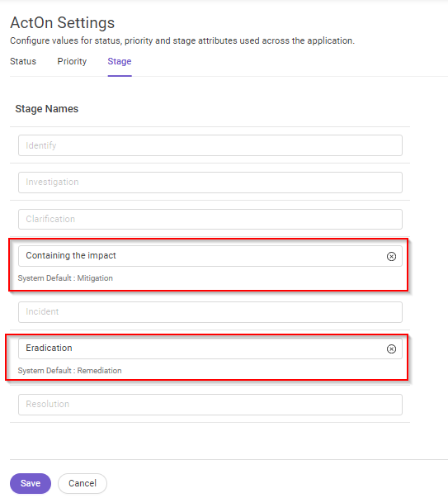The width and height of the screenshot is (448, 498).
Task: Switch to the Status tab
Action: [23, 61]
